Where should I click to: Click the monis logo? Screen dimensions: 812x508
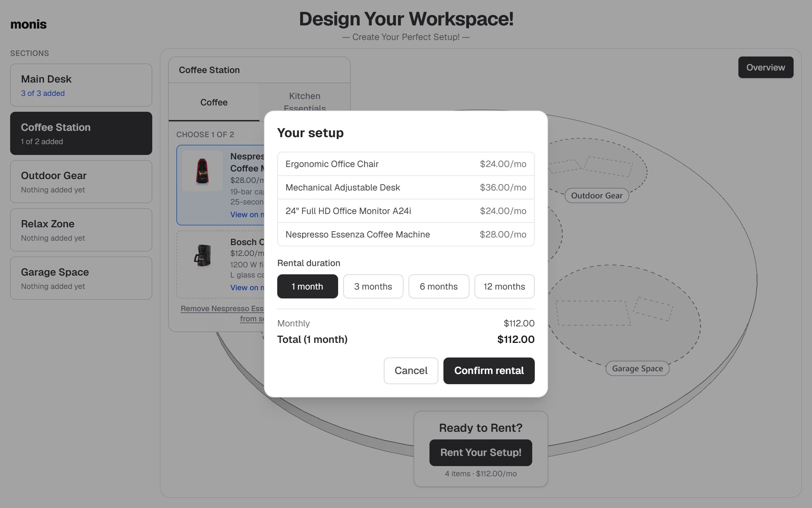pos(29,24)
